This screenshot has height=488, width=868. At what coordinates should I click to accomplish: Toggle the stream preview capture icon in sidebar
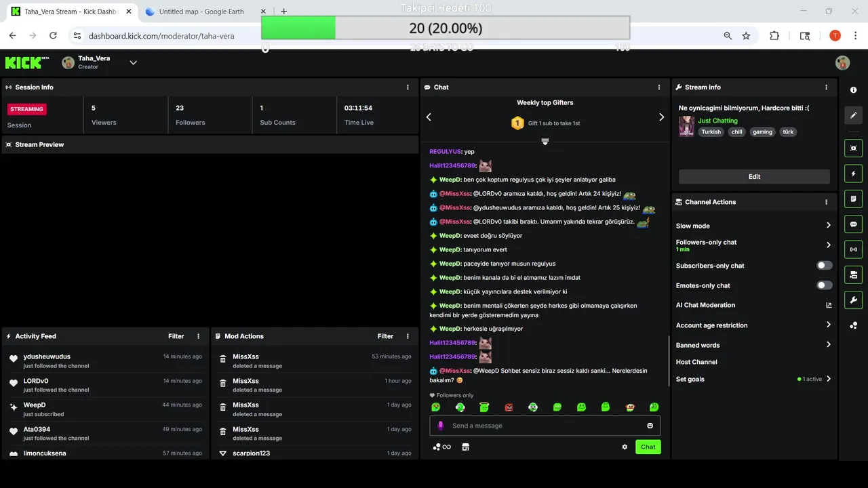(x=853, y=148)
